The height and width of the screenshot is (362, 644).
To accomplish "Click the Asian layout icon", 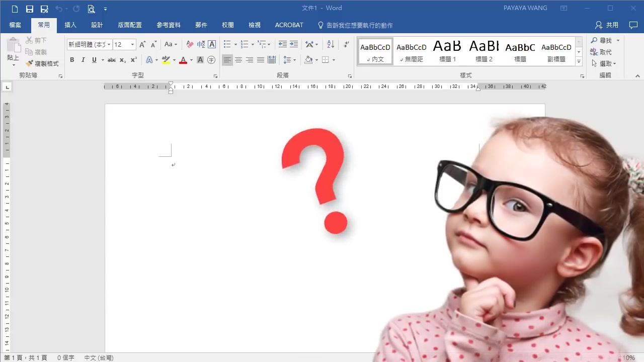I will 309,44.
